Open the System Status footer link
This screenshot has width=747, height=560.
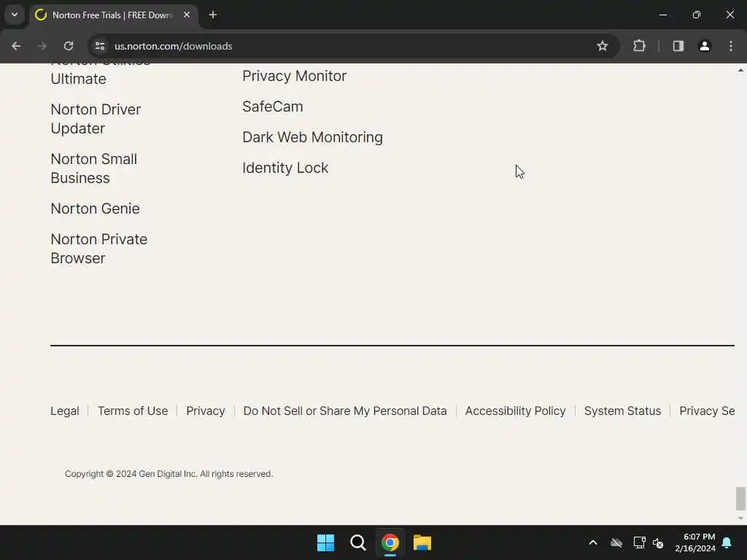pos(623,411)
